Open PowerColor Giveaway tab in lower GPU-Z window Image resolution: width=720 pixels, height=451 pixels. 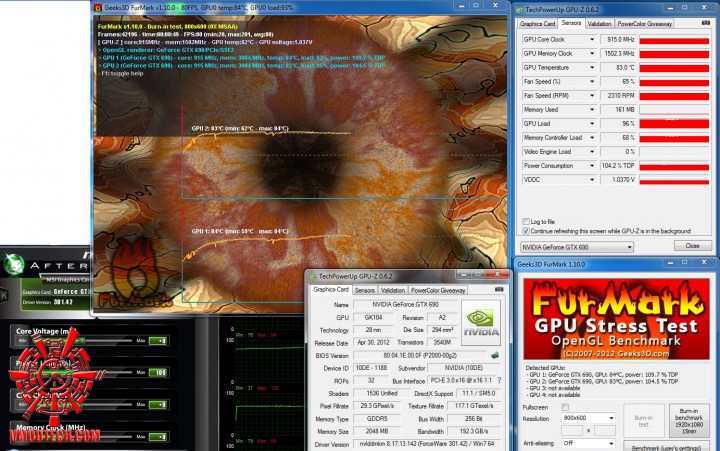[x=438, y=290]
